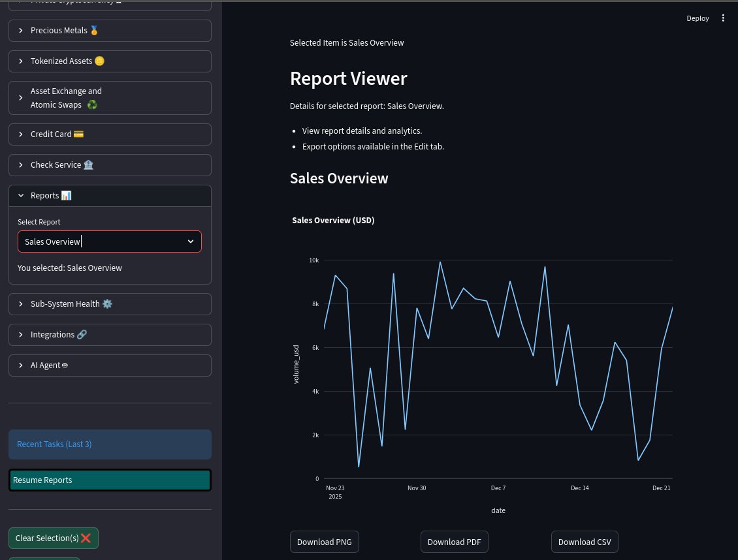Open the Select Report dropdown

click(x=109, y=241)
